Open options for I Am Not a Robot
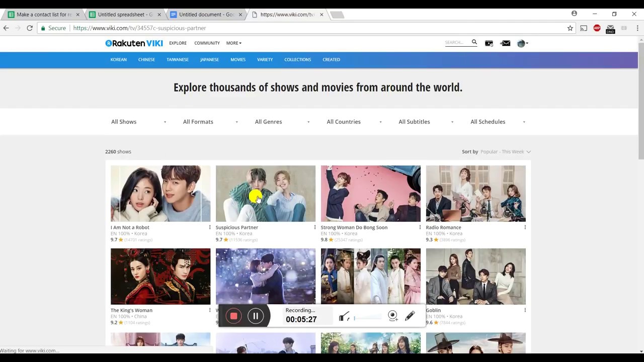This screenshot has height=362, width=644. coord(210,227)
